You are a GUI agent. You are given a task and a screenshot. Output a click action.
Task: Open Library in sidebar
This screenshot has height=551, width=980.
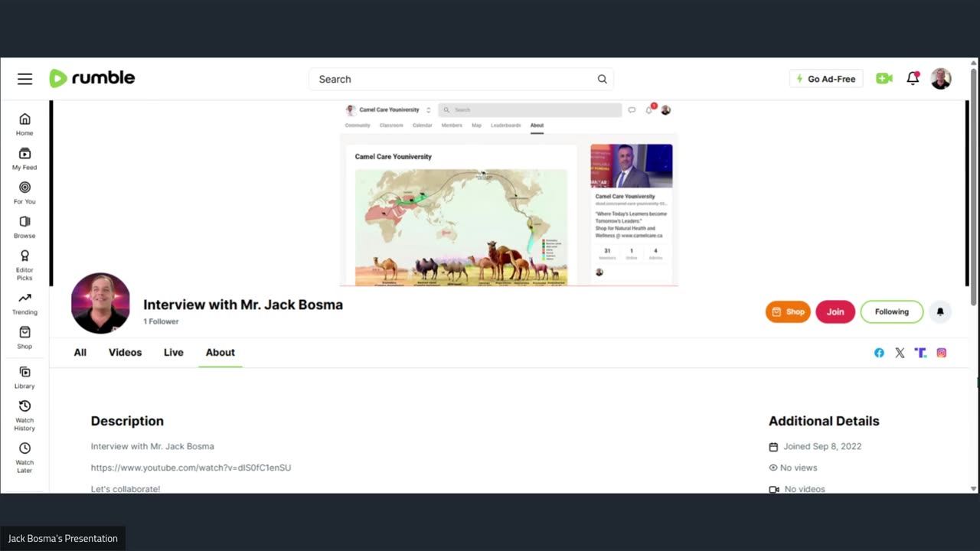[24, 377]
